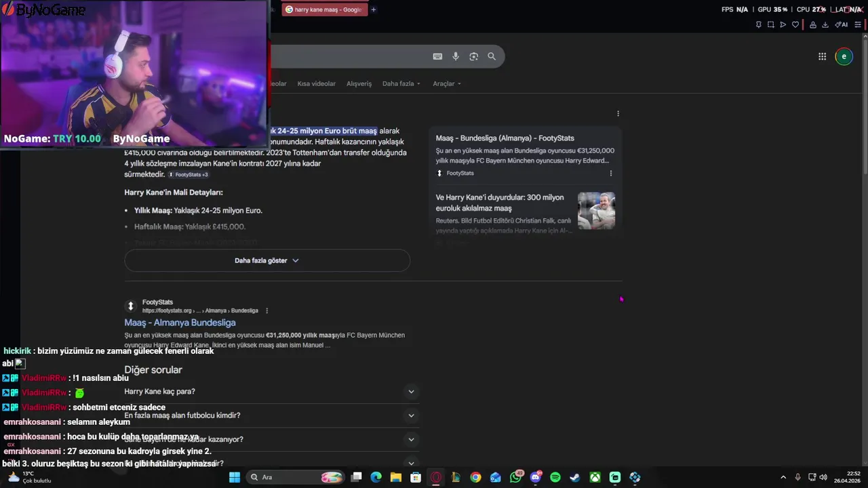Open Spotify from the taskbar
The image size is (868, 488).
555,477
